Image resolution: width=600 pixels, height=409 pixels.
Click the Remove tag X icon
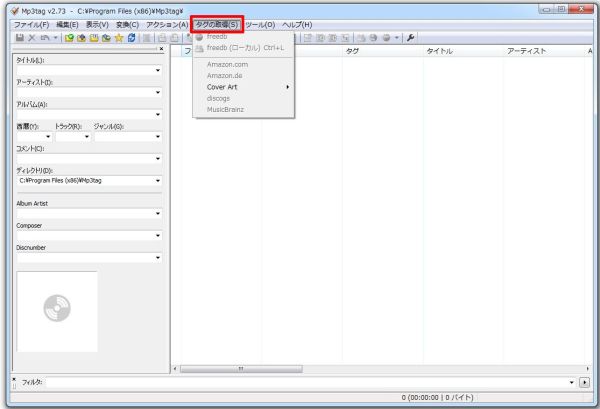point(32,38)
